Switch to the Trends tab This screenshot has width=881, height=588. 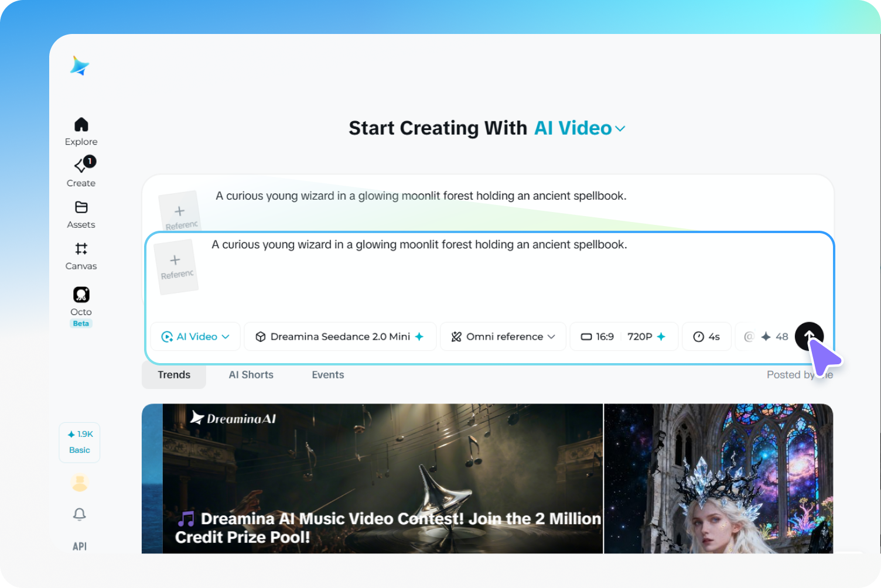174,375
